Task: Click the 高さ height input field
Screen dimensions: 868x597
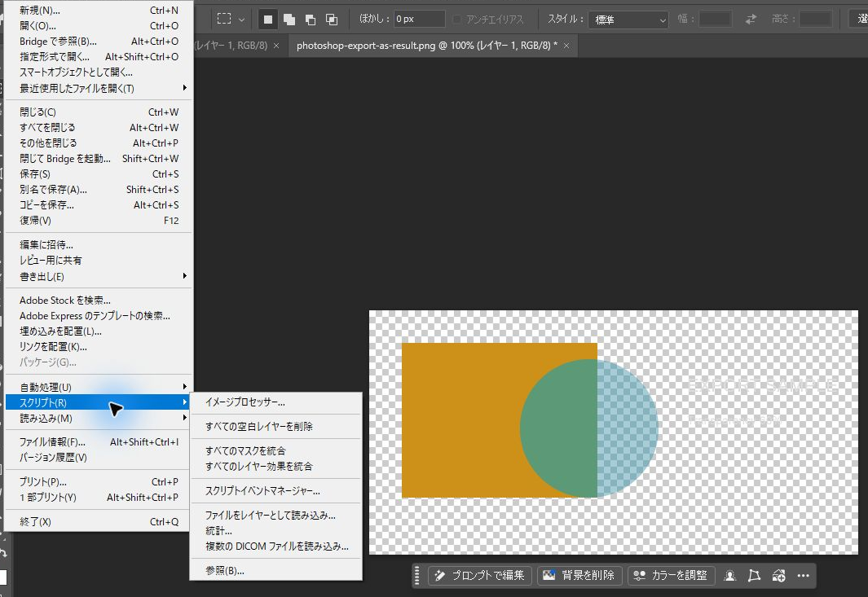Action: pyautogui.click(x=815, y=20)
